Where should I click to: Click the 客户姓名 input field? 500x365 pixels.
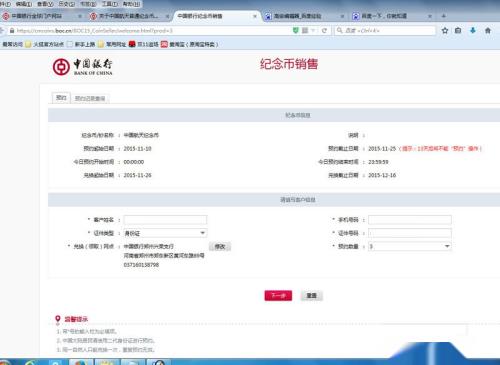coord(165,220)
